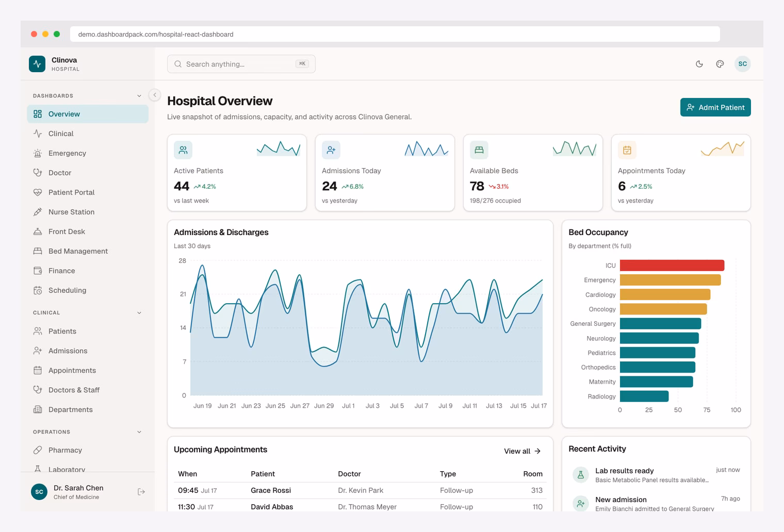Viewport: 784px width, 532px height.
Task: Click patient name Grace Rossi
Action: click(x=271, y=490)
